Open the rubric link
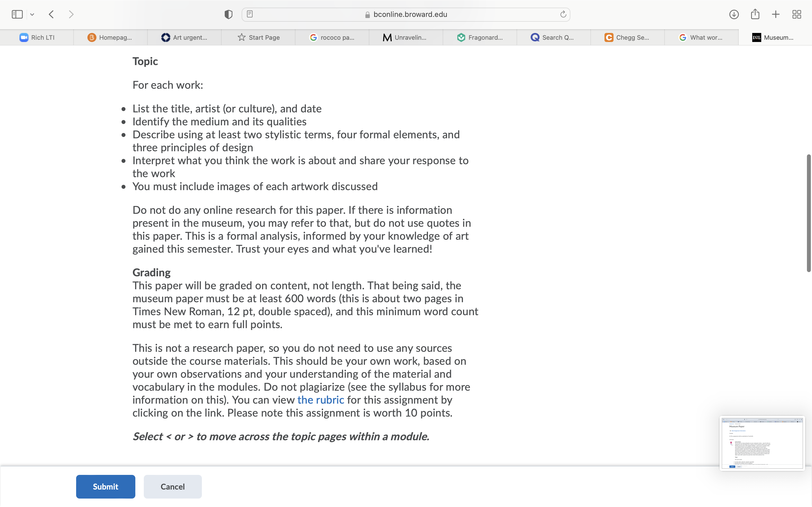This screenshot has width=812, height=507. click(x=321, y=400)
